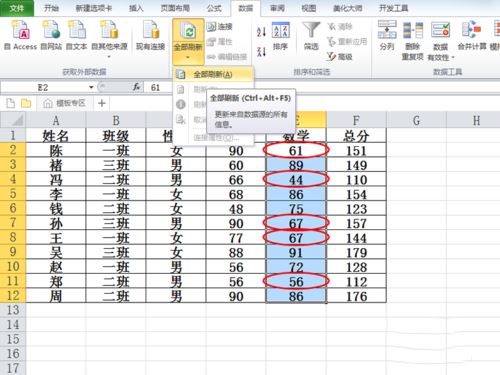Open the Sort (排序) dialog
The height and width of the screenshot is (375, 500).
(280, 36)
